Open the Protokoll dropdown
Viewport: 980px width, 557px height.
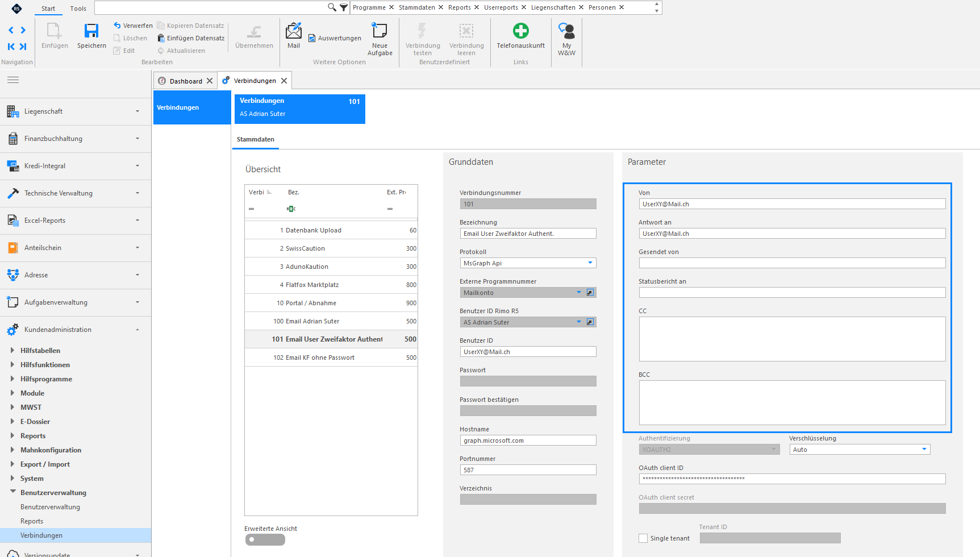point(590,263)
